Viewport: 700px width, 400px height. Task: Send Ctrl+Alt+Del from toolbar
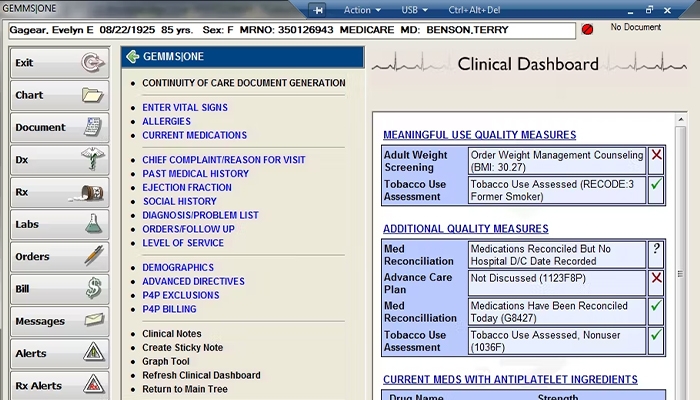pos(474,10)
